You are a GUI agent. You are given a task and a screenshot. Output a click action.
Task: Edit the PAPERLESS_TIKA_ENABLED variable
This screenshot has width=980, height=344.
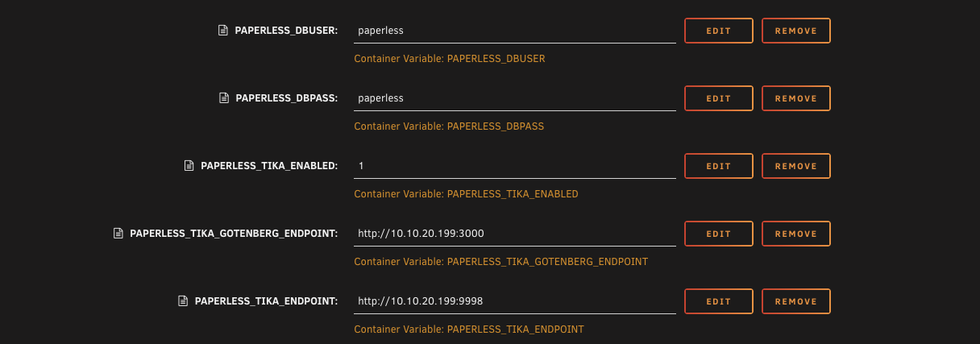coord(718,166)
